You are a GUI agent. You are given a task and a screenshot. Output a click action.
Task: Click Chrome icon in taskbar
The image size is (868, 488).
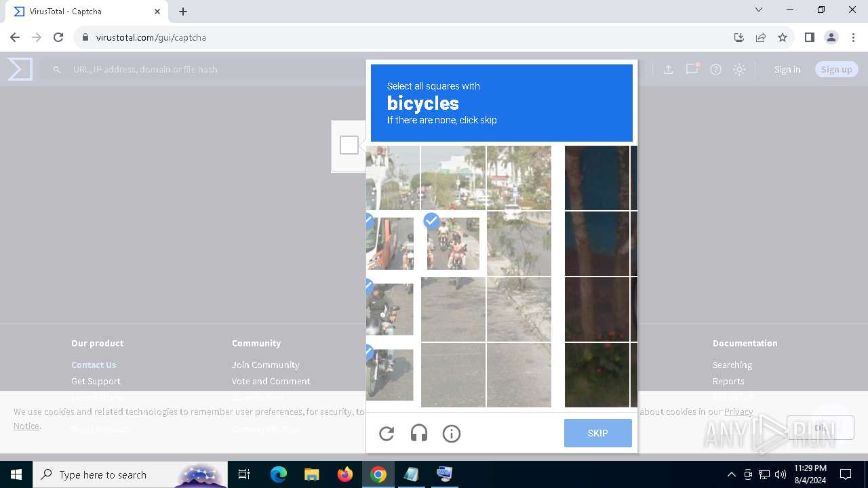pyautogui.click(x=378, y=474)
